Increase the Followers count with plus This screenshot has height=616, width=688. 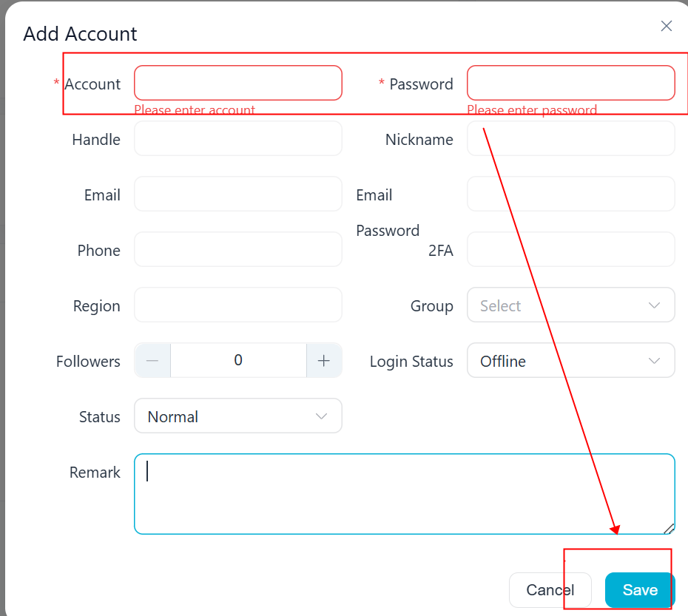coord(324,361)
